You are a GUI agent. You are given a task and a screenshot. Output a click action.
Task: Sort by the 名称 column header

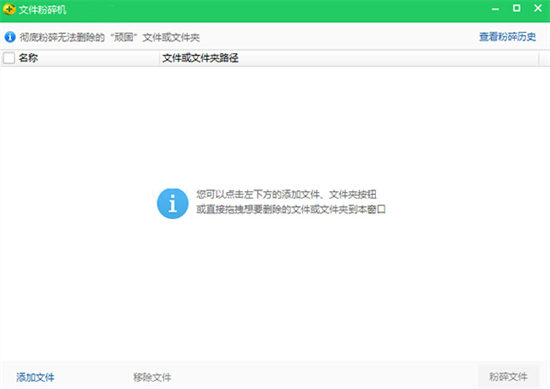tap(28, 58)
